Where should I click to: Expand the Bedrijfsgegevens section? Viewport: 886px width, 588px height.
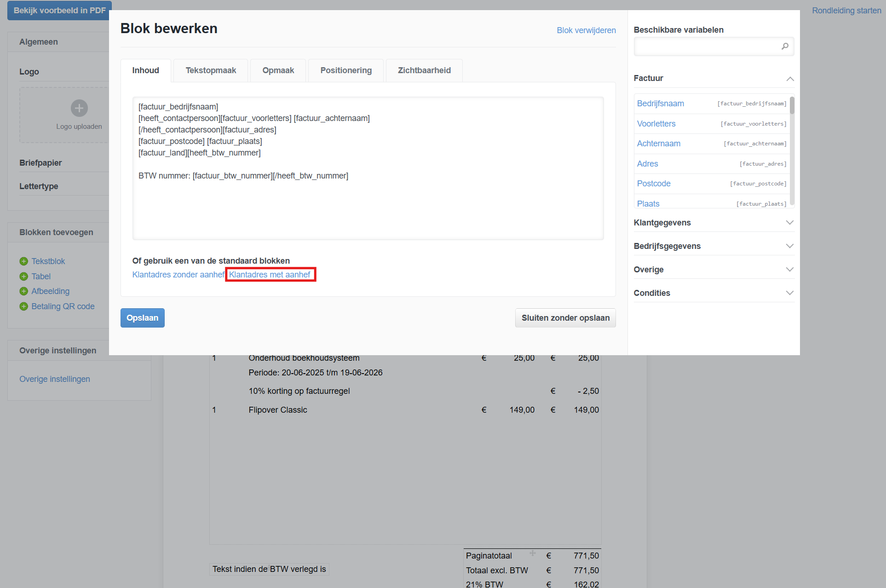pos(789,246)
